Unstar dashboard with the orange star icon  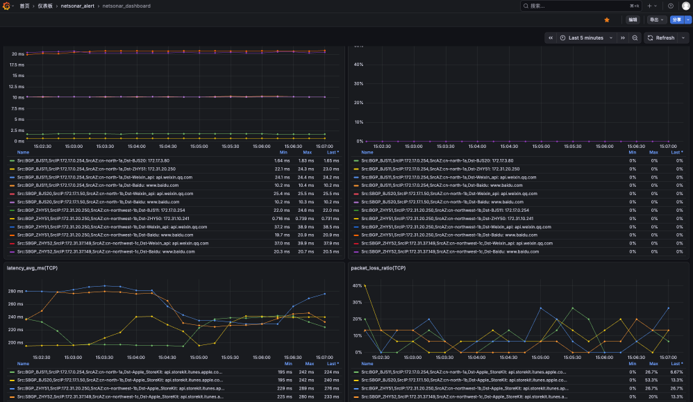pyautogui.click(x=607, y=20)
